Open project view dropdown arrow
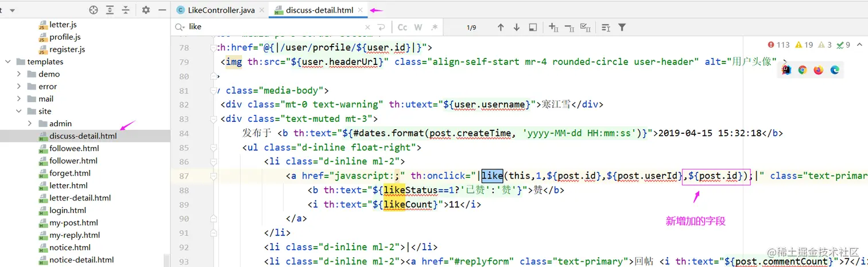 point(13,10)
